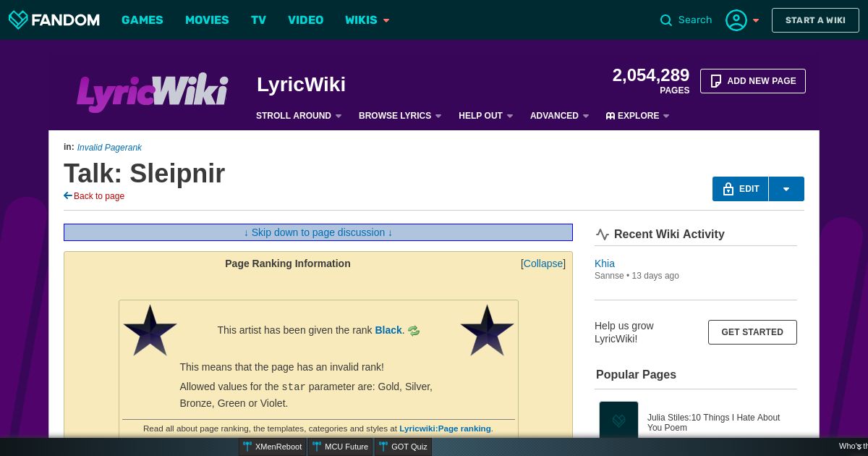The image size is (868, 456).
Task: Click the LyricWiki logo image
Action: 153,92
